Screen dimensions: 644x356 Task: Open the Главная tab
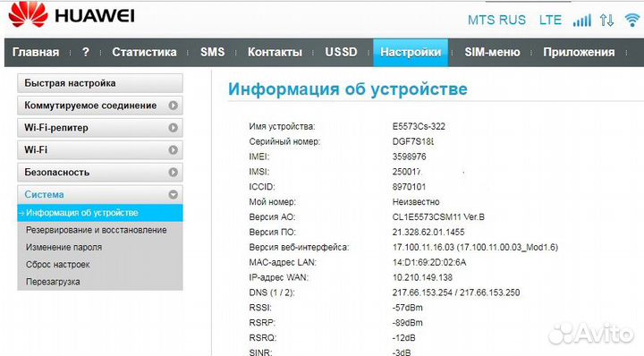[36, 52]
